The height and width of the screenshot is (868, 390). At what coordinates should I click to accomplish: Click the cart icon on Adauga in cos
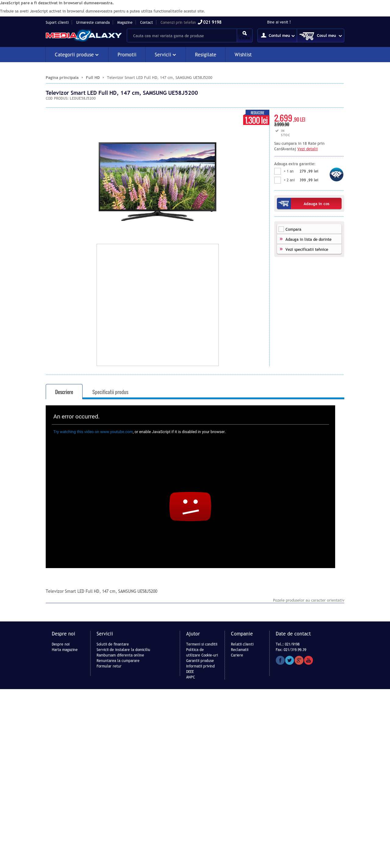(284, 204)
